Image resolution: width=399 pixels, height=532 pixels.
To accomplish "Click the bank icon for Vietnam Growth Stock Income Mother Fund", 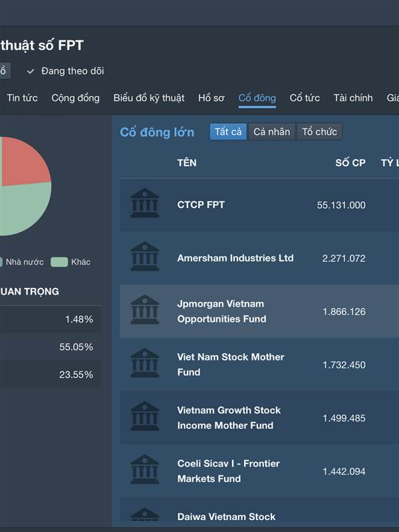I will click(145, 416).
